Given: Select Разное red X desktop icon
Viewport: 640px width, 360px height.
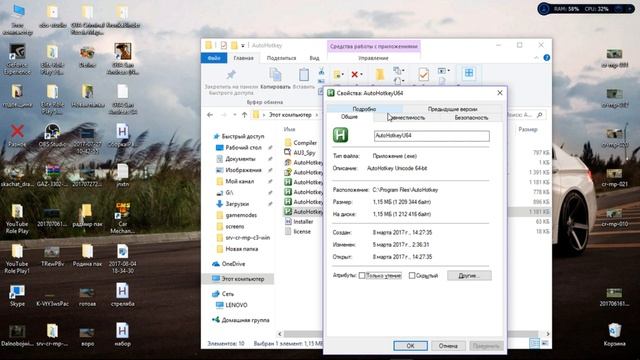Looking at the screenshot, I should click(x=17, y=136).
